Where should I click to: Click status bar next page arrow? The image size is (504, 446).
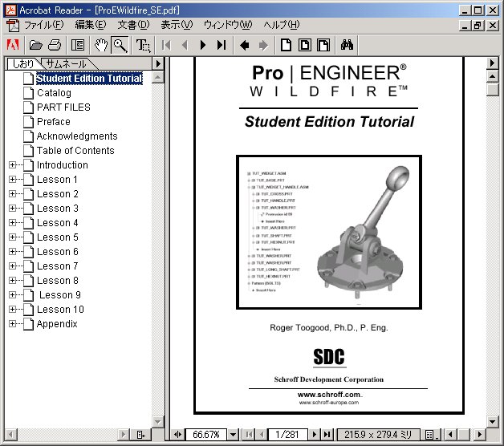[315, 435]
